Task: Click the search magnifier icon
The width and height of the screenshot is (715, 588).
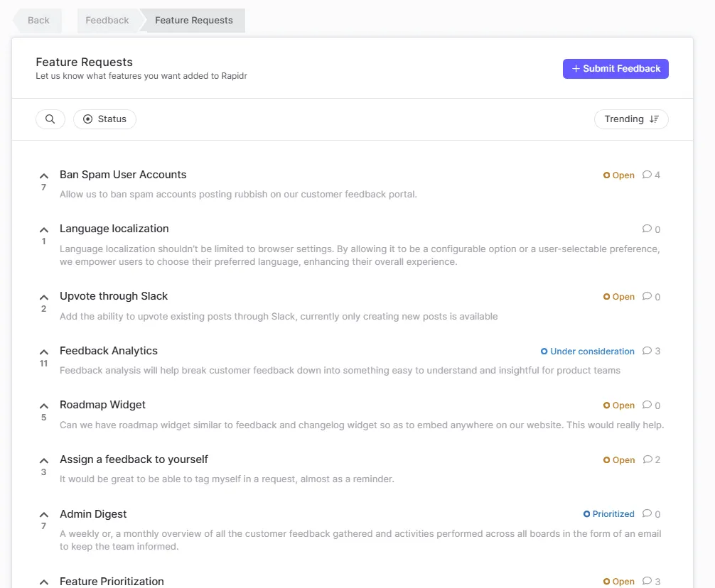Action: pyautogui.click(x=50, y=119)
